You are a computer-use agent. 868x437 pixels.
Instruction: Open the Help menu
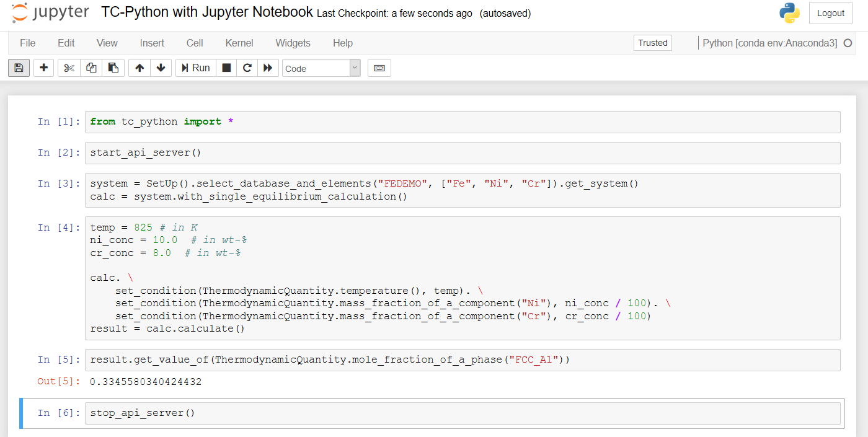coord(343,43)
